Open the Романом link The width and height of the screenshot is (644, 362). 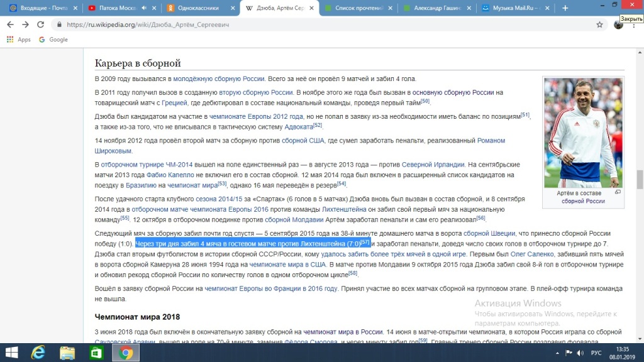pos(491,140)
